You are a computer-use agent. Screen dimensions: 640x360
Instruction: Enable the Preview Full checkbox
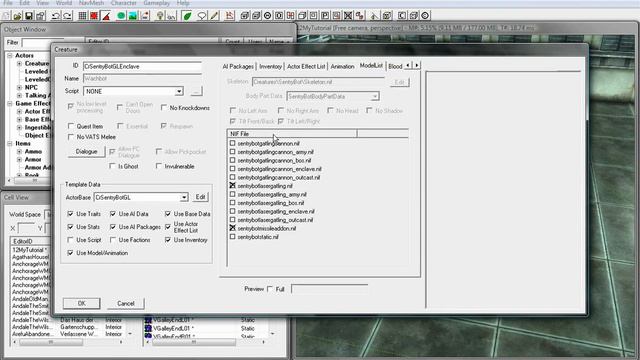(x=270, y=289)
